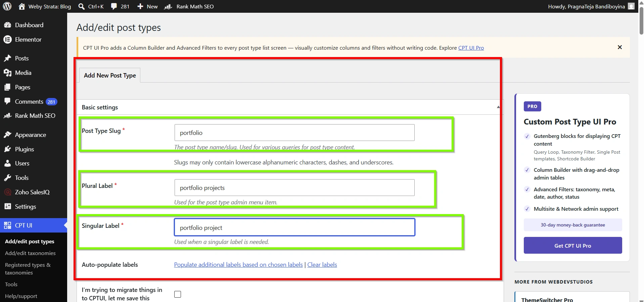Click the PRO badge label
The height and width of the screenshot is (302, 644).
(532, 106)
